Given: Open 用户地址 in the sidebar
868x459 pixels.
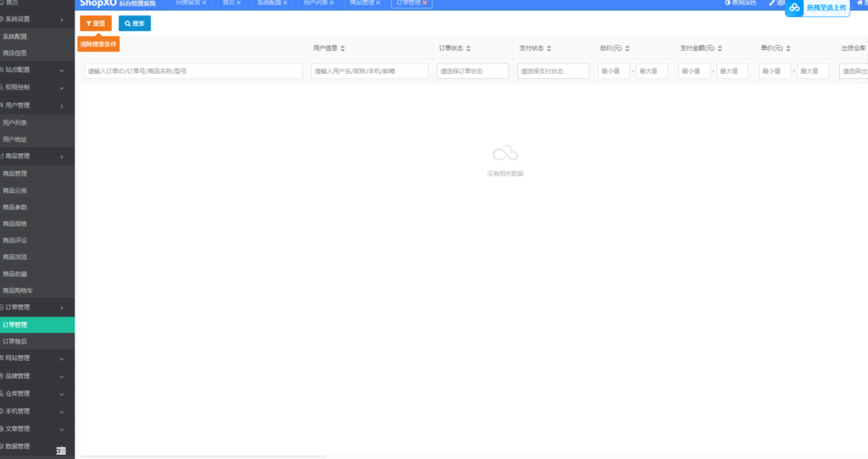Looking at the screenshot, I should coord(37,140).
